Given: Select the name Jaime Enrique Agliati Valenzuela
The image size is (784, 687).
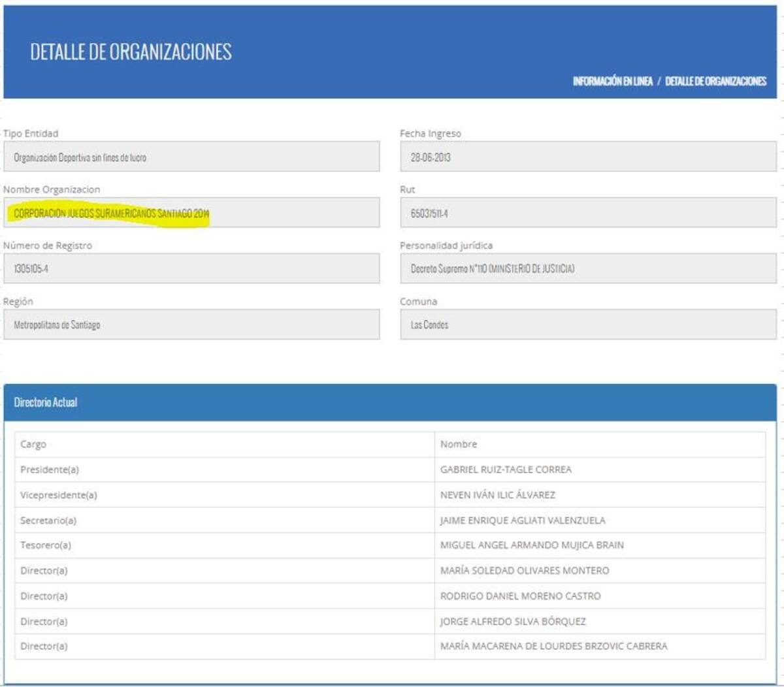Looking at the screenshot, I should click(x=523, y=520).
